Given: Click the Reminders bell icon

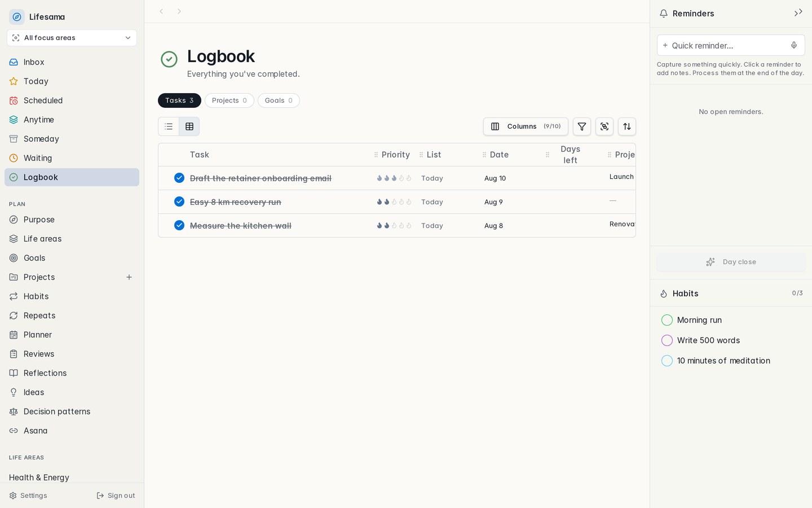Looking at the screenshot, I should coord(664,14).
